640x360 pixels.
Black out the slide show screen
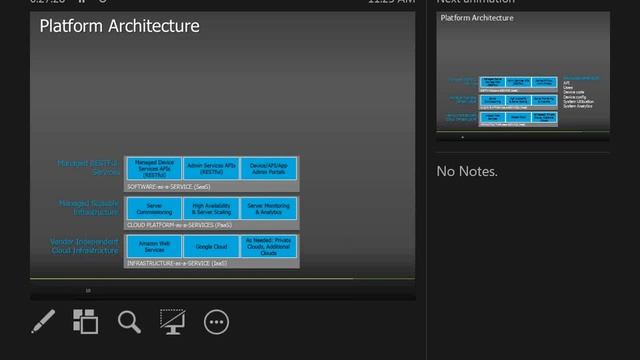tap(172, 322)
